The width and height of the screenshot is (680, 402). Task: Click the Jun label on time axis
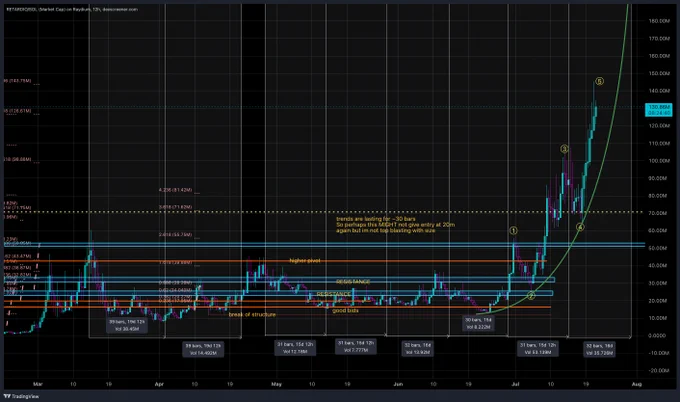point(398,384)
